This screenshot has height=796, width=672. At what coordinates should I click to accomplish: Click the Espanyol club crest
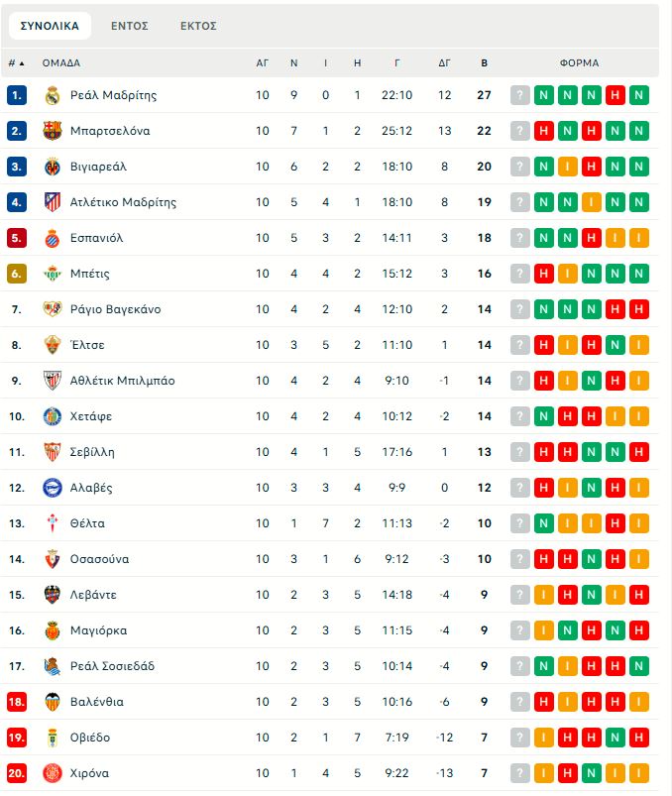[53, 238]
